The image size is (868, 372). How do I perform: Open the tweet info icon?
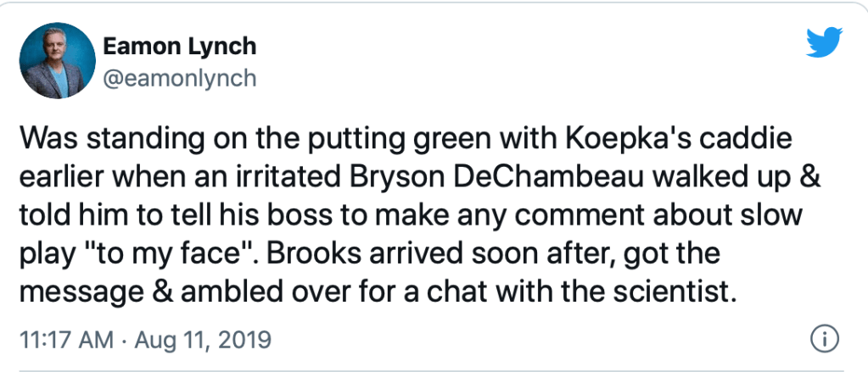[820, 339]
